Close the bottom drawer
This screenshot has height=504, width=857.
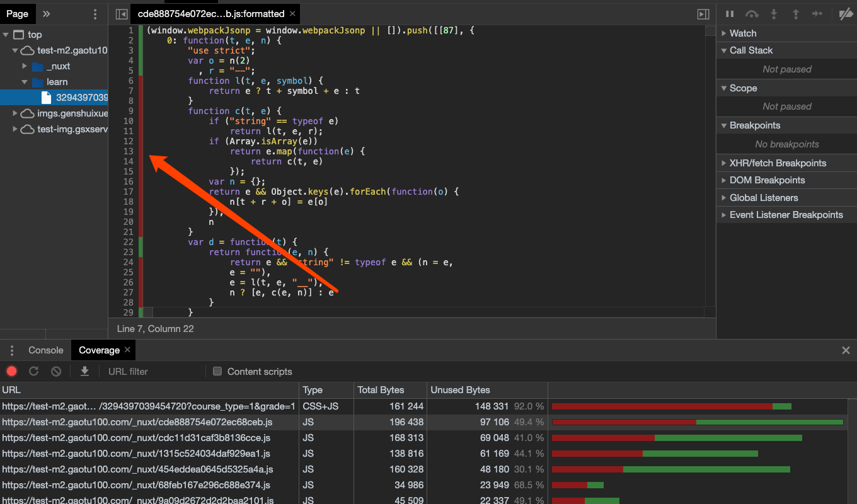(x=846, y=350)
